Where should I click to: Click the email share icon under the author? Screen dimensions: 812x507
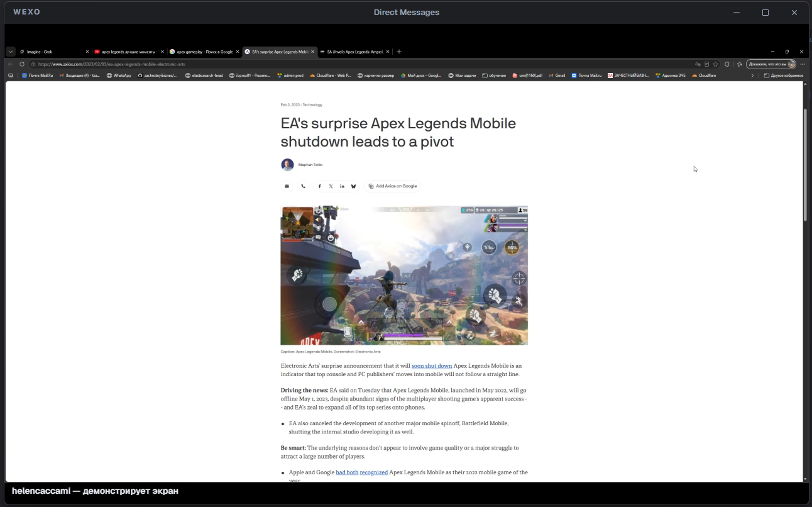[x=287, y=186]
